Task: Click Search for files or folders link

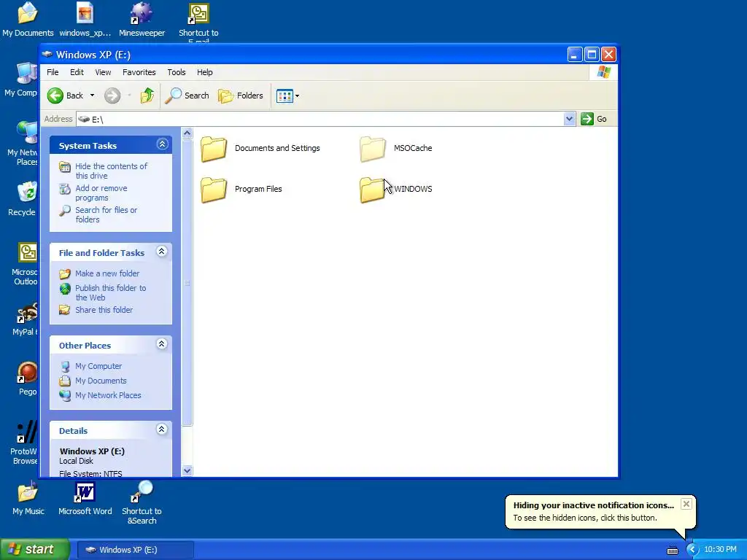Action: (x=106, y=215)
